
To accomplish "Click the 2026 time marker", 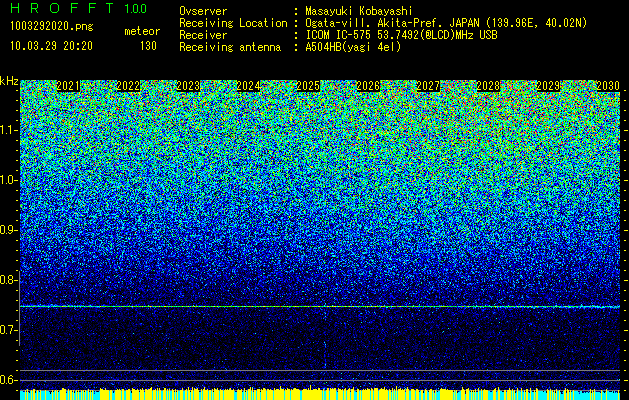I will 368,86.
